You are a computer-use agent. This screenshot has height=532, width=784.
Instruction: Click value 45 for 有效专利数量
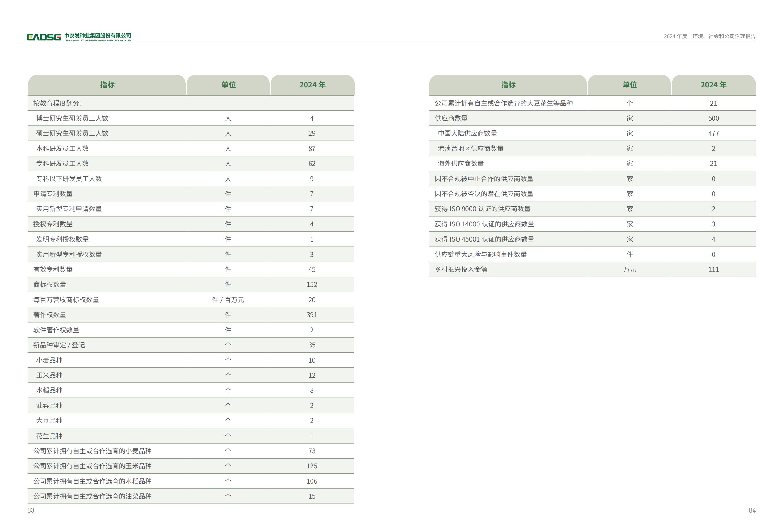coord(312,269)
